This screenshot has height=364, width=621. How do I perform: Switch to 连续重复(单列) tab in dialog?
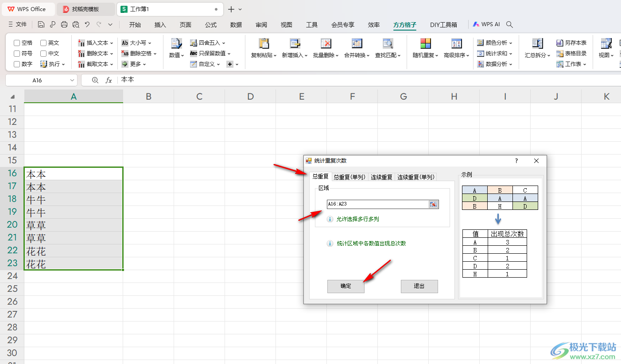pyautogui.click(x=416, y=177)
